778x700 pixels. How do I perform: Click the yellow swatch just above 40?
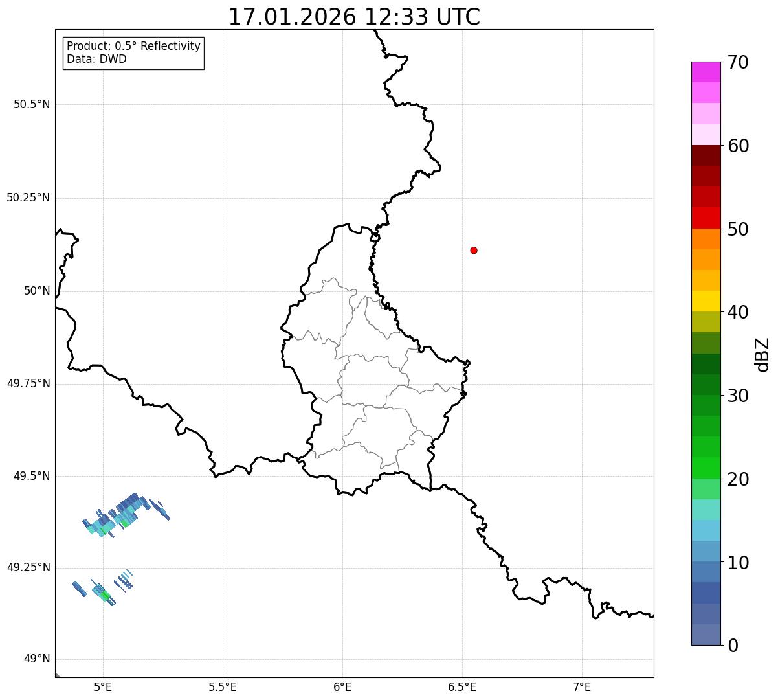[x=706, y=301]
